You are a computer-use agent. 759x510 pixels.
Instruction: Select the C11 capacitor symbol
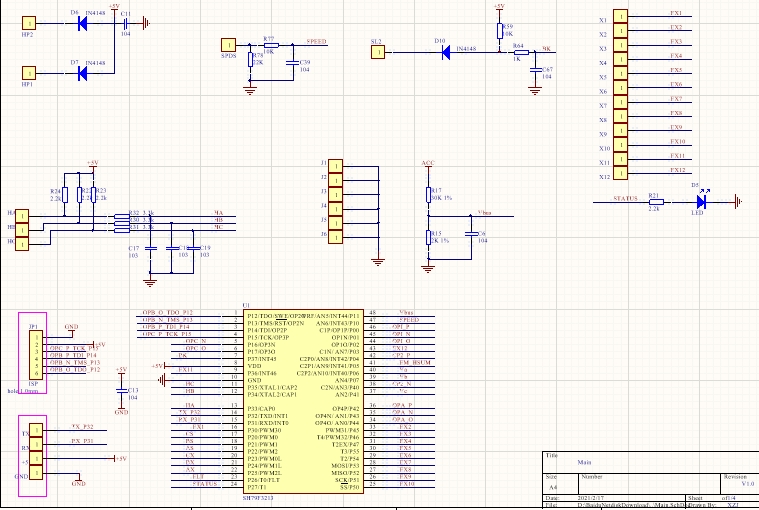(x=125, y=23)
